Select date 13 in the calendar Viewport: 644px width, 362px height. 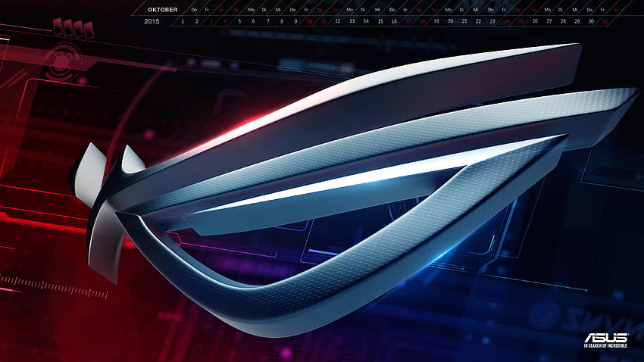tap(352, 21)
